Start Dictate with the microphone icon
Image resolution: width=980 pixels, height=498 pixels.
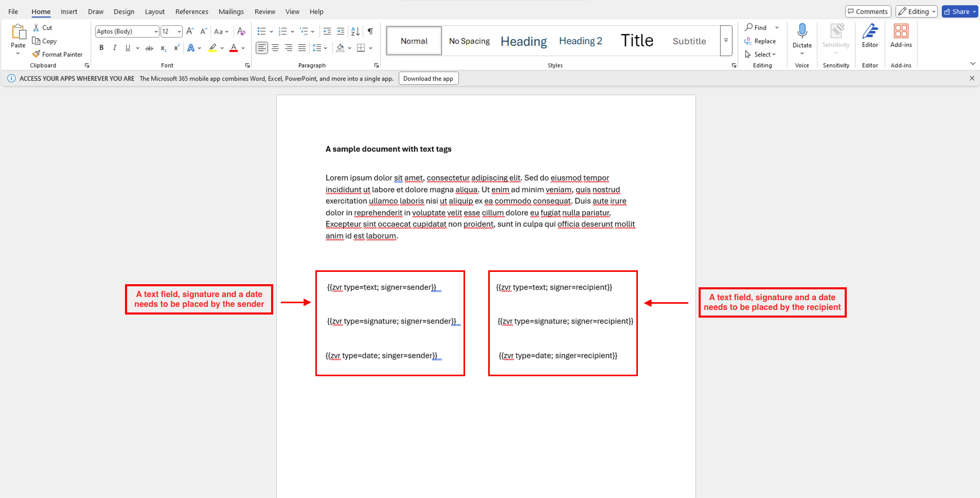tap(802, 31)
